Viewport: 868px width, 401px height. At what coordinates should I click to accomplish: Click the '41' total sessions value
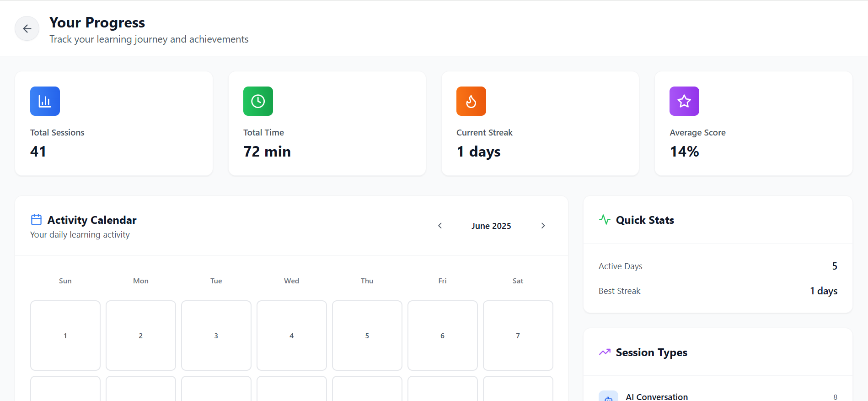(x=38, y=152)
